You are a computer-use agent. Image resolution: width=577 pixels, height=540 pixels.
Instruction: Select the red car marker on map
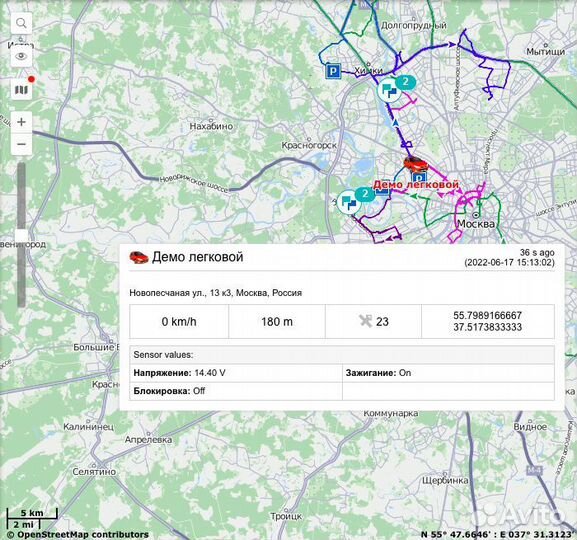(x=415, y=164)
